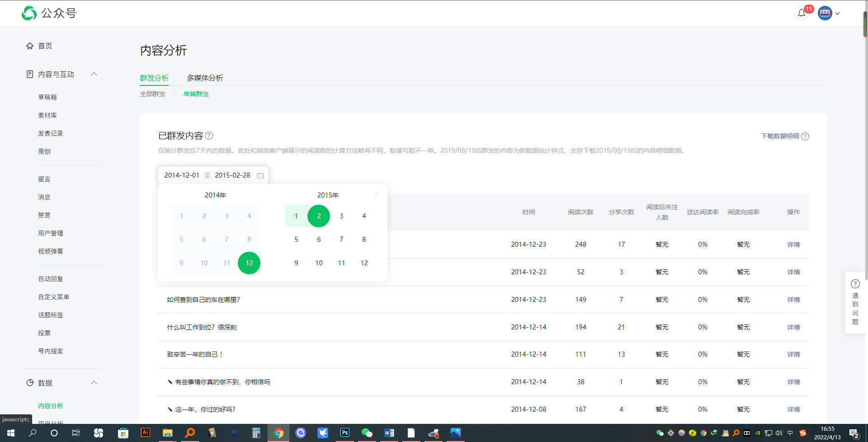Open Photoshop from taskbar
The width and height of the screenshot is (868, 442).
coord(345,433)
